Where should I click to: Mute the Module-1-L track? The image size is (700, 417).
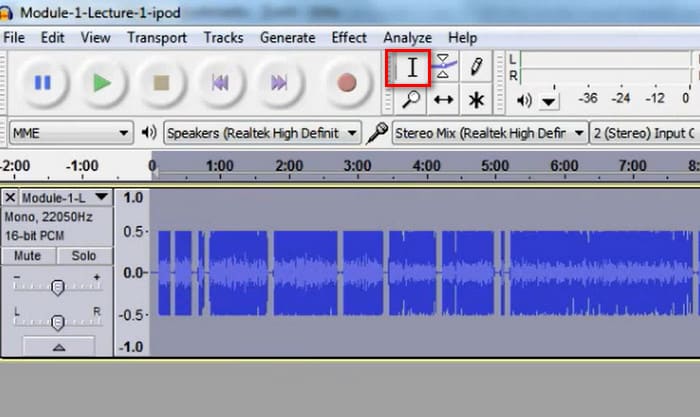[29, 256]
